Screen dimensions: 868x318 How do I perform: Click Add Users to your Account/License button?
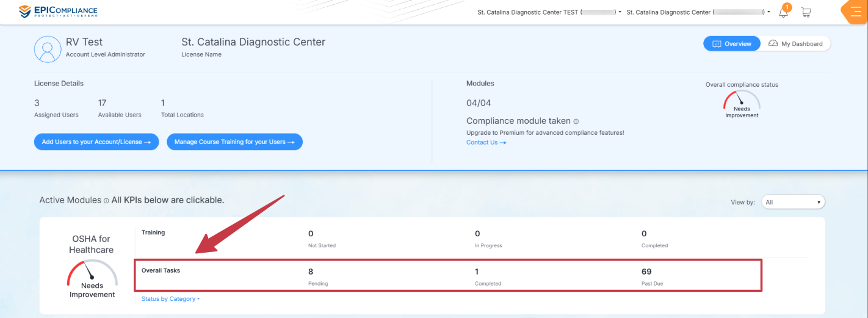coord(96,142)
